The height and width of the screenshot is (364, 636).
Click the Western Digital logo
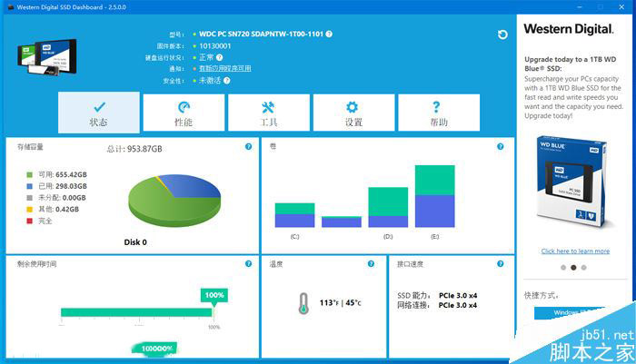pos(569,29)
